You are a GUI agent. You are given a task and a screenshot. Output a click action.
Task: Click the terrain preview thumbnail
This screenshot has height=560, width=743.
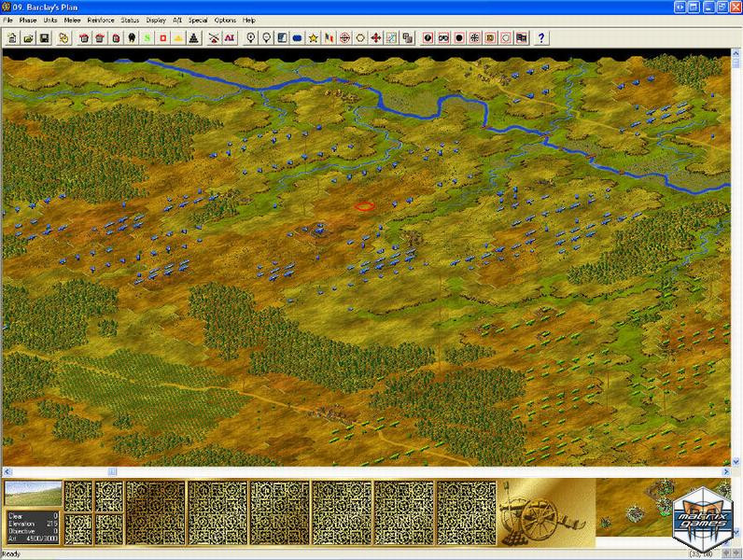[33, 493]
